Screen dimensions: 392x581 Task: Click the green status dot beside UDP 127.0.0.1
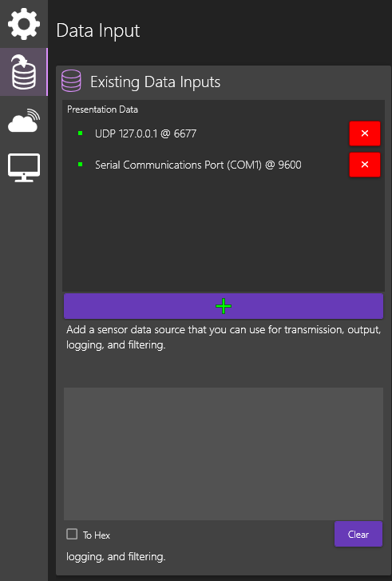tap(81, 133)
